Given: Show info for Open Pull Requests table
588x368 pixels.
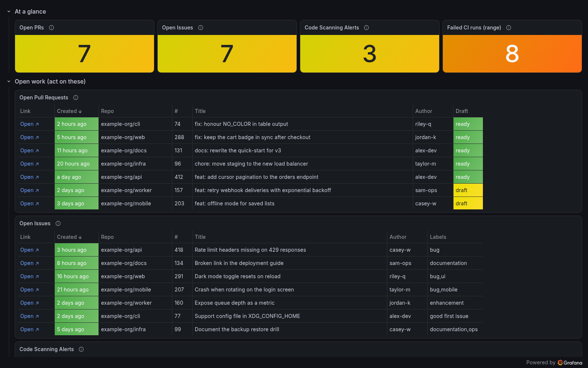Looking at the screenshot, I should (x=76, y=98).
